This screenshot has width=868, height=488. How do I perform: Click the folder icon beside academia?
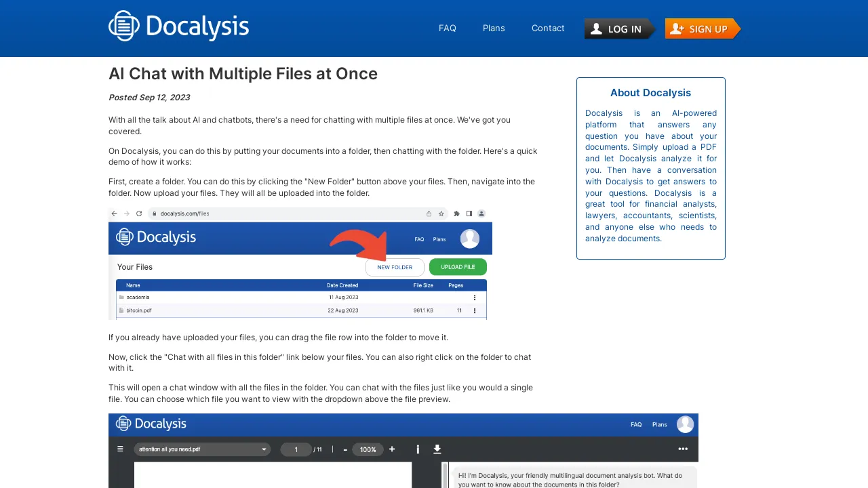tap(121, 298)
